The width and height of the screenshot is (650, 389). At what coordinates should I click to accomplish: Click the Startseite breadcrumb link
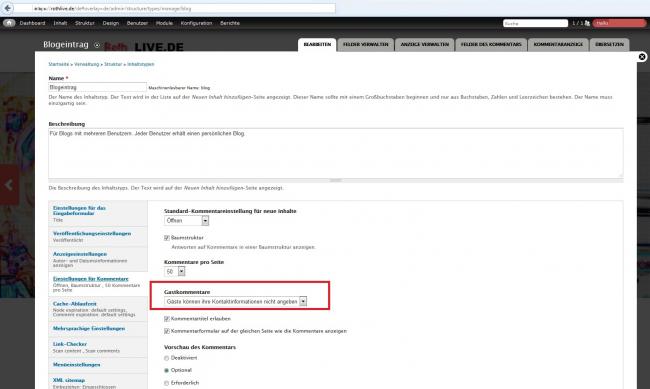59,64
